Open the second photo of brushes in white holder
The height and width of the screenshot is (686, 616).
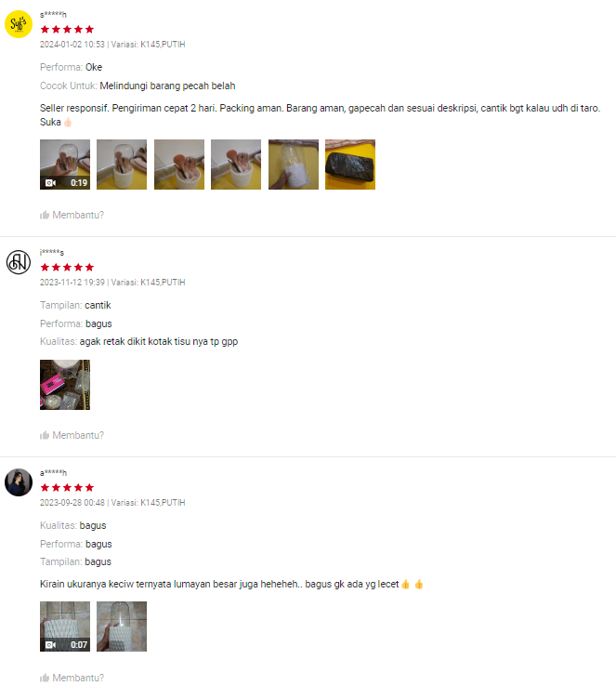pyautogui.click(x=122, y=165)
